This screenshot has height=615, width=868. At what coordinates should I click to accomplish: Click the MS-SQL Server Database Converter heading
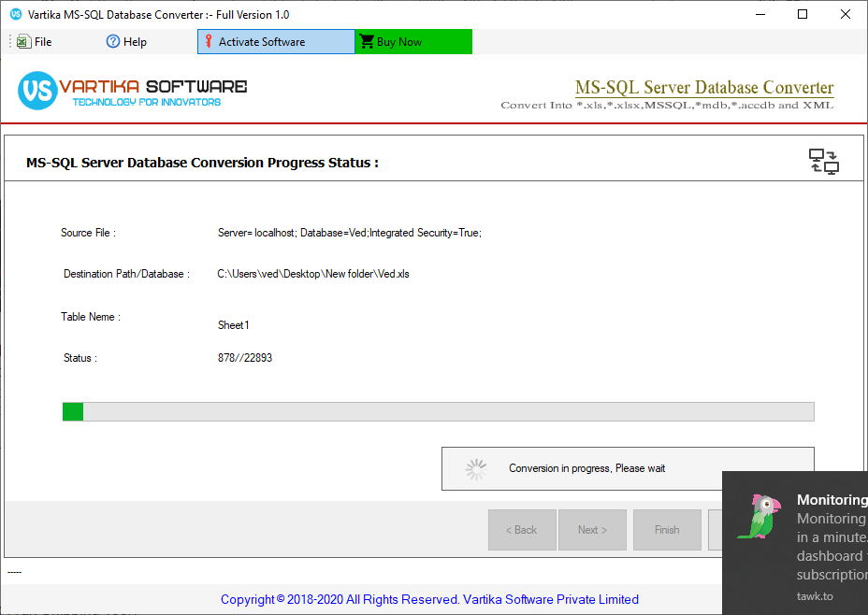[704, 87]
